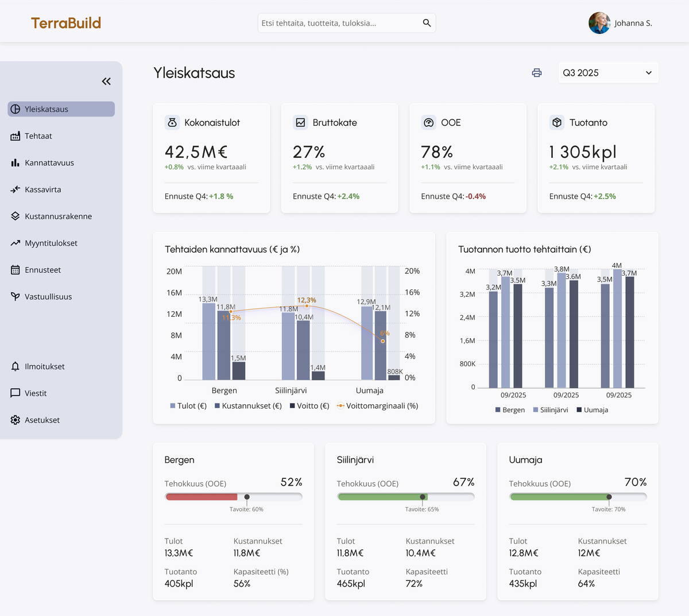Click the 78% OOE value
This screenshot has height=616, width=689.
click(x=437, y=152)
